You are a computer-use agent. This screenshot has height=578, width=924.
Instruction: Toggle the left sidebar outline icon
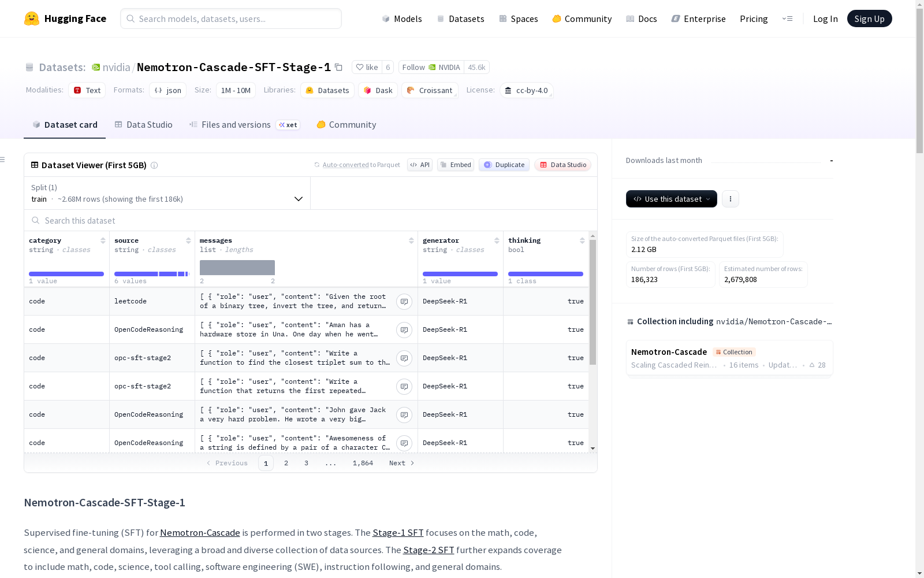pos(3,160)
